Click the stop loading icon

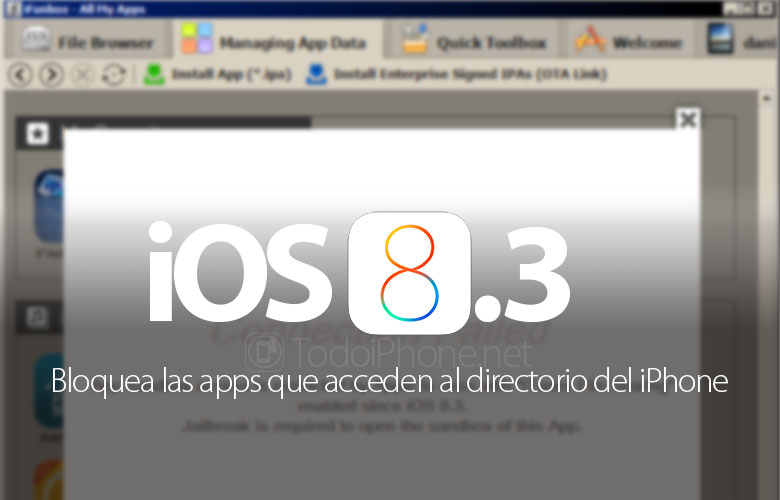coord(82,75)
